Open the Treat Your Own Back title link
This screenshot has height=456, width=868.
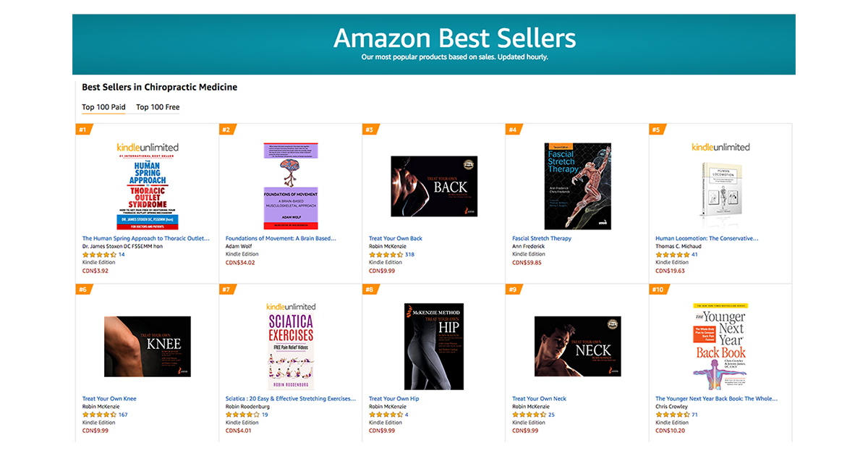[396, 238]
